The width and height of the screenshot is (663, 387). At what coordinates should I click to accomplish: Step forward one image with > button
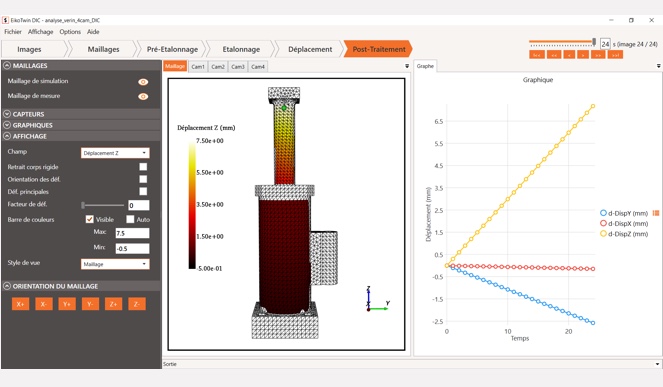(x=583, y=55)
